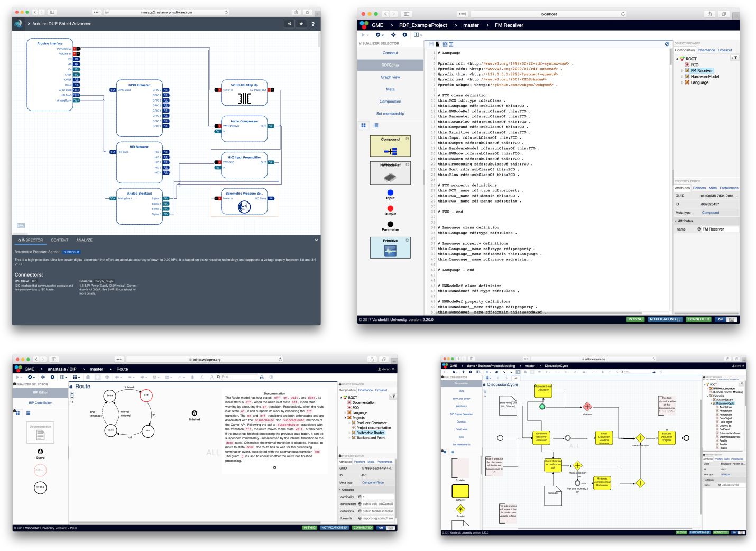Screen dimensions: 756x551
Task: Open the help question mark in the Arduino window
Action: 313,24
